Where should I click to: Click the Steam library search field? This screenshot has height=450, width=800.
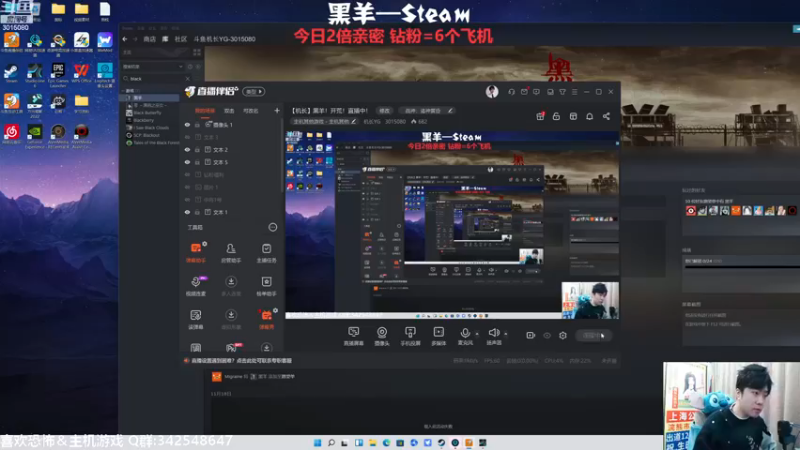[156, 79]
